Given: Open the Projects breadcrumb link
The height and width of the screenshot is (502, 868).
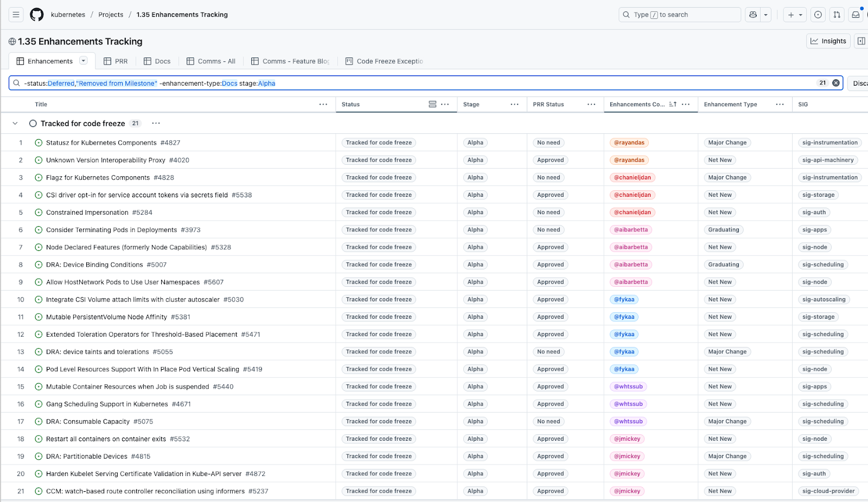Looking at the screenshot, I should click(111, 15).
